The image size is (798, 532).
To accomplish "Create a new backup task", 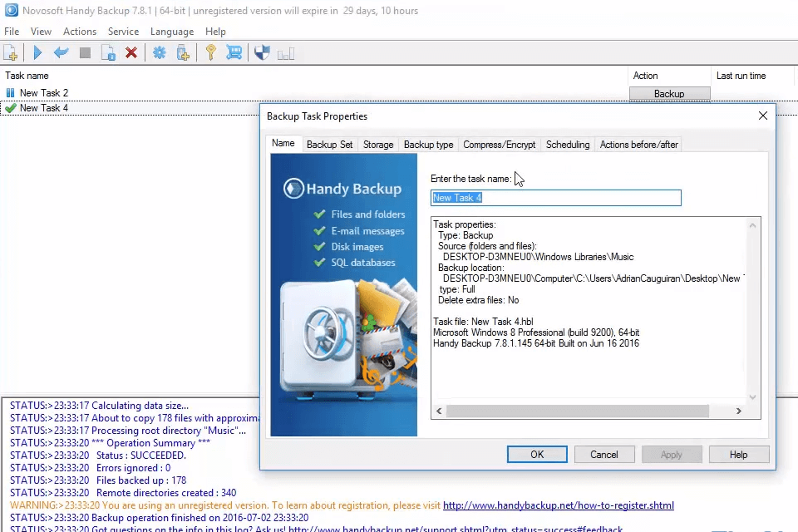I will point(11,52).
